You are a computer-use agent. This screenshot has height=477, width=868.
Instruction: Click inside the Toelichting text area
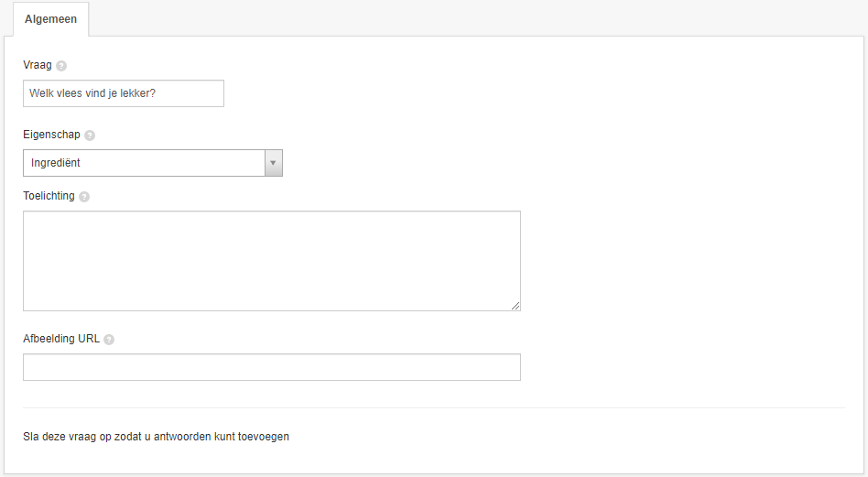pos(272,261)
